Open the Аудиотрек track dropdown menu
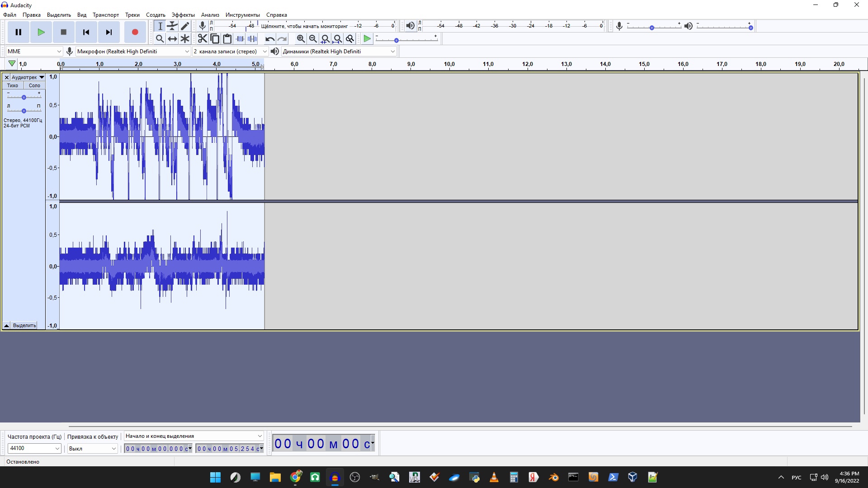Image resolution: width=868 pixels, height=488 pixels. (x=28, y=77)
